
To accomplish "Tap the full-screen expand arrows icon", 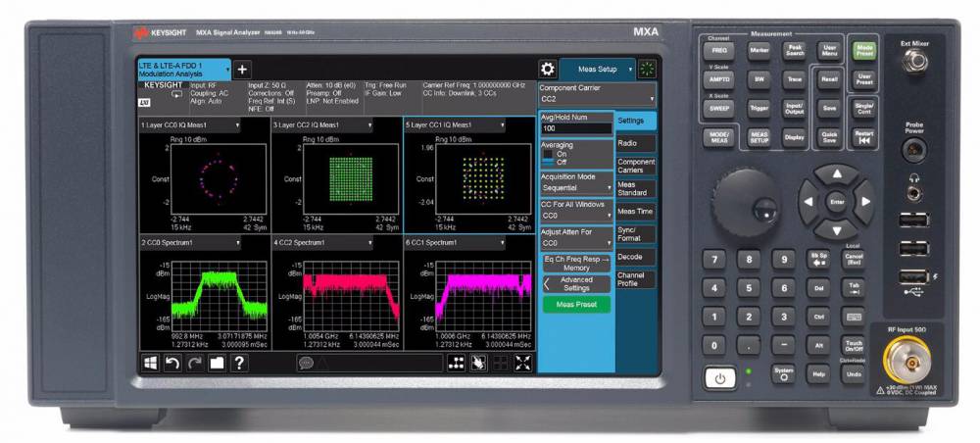I will (523, 363).
